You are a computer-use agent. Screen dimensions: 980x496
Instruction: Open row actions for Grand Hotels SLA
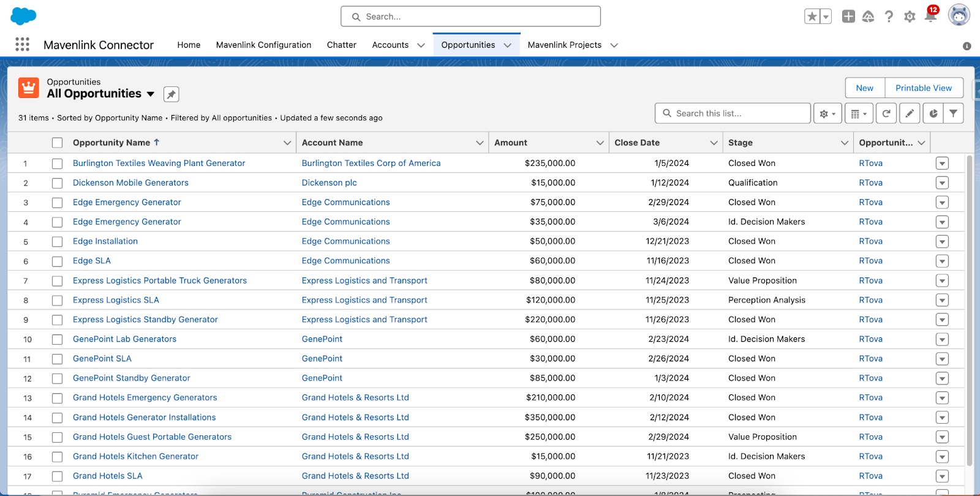tap(942, 476)
